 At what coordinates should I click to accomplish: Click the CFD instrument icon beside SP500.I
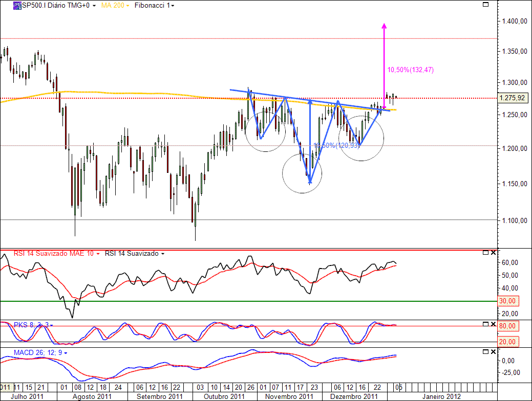[x=17, y=6]
